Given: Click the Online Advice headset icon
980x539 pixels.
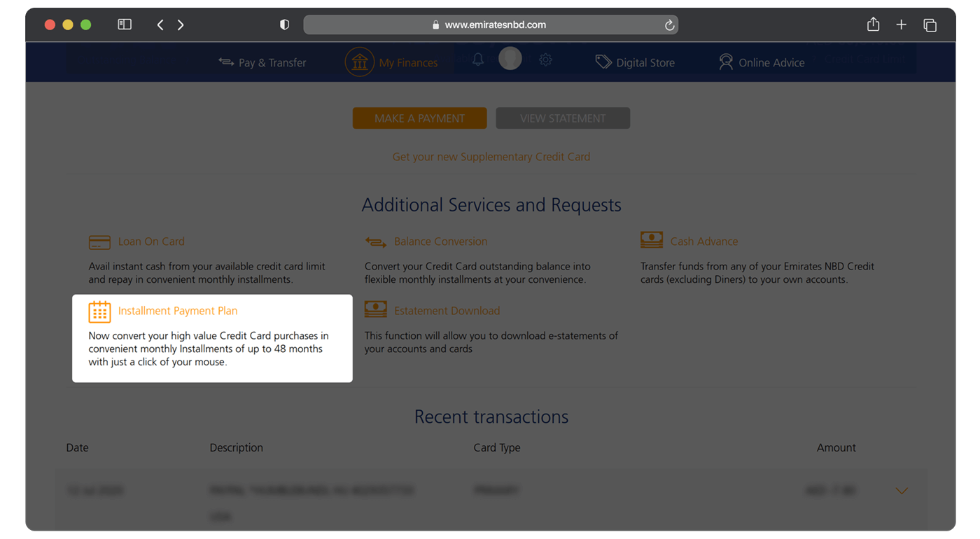Looking at the screenshot, I should 726,62.
